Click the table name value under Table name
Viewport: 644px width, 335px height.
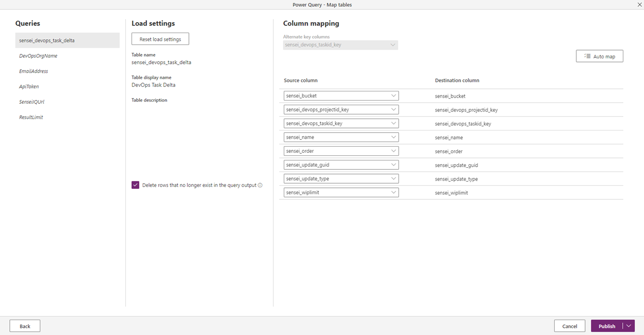pyautogui.click(x=162, y=62)
